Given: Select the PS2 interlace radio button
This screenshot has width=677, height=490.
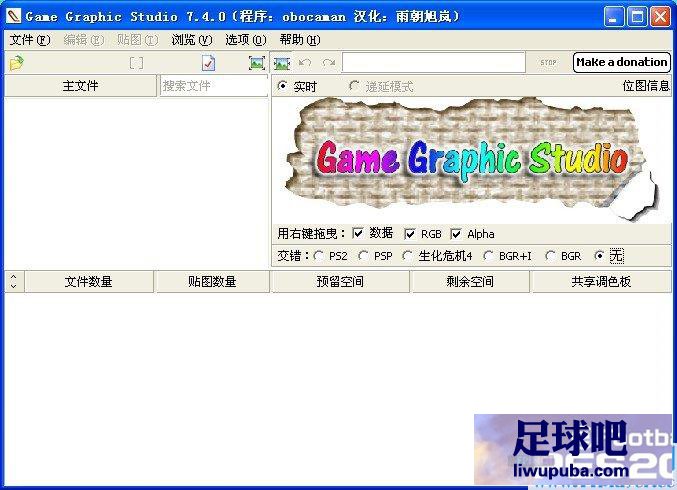Looking at the screenshot, I should tap(319, 256).
